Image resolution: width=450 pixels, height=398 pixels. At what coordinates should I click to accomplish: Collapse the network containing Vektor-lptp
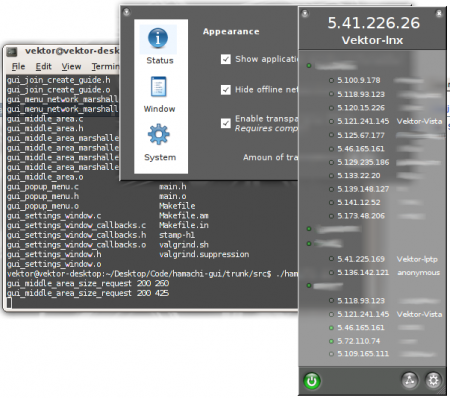[309, 244]
